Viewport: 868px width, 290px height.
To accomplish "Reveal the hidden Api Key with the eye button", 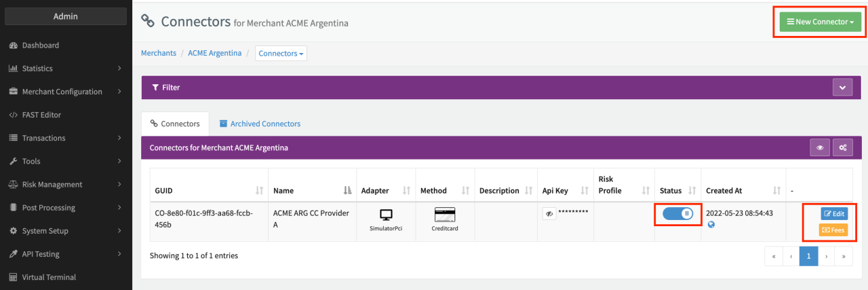I will coord(549,213).
